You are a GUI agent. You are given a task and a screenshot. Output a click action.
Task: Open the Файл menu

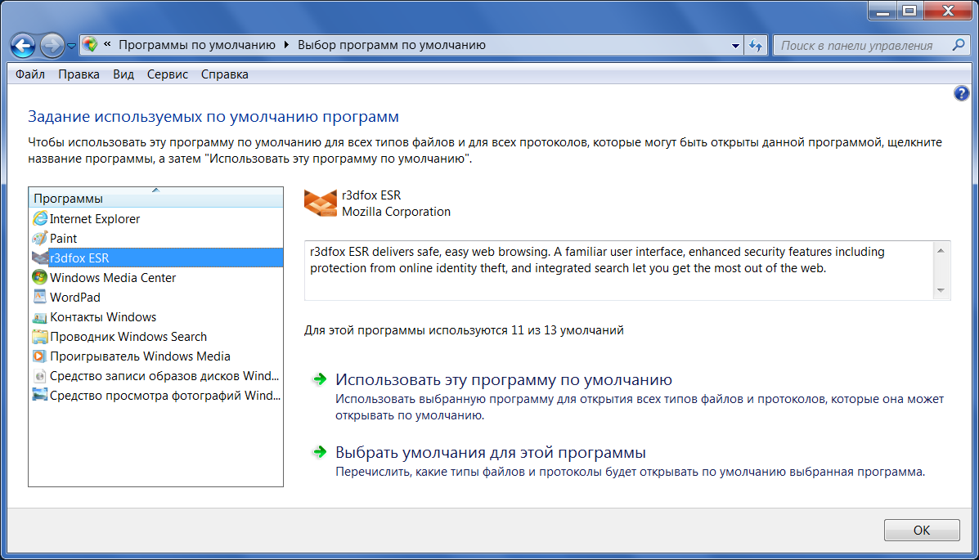[30, 74]
